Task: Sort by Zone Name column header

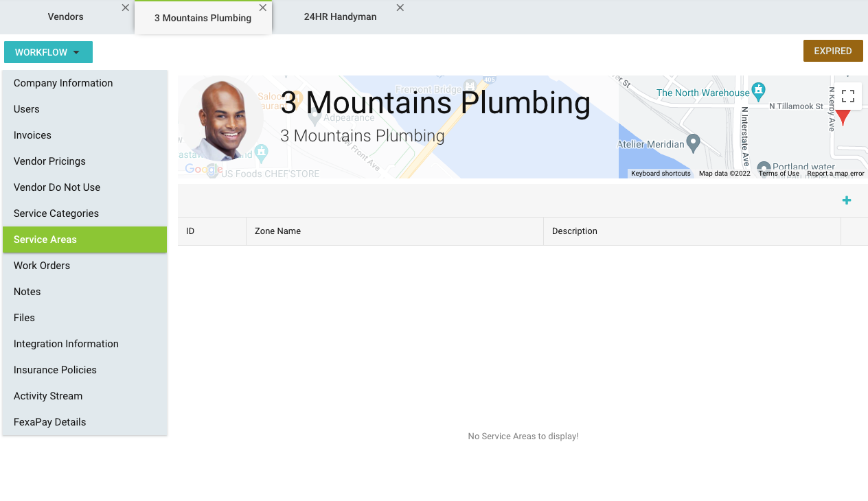Action: (x=277, y=231)
